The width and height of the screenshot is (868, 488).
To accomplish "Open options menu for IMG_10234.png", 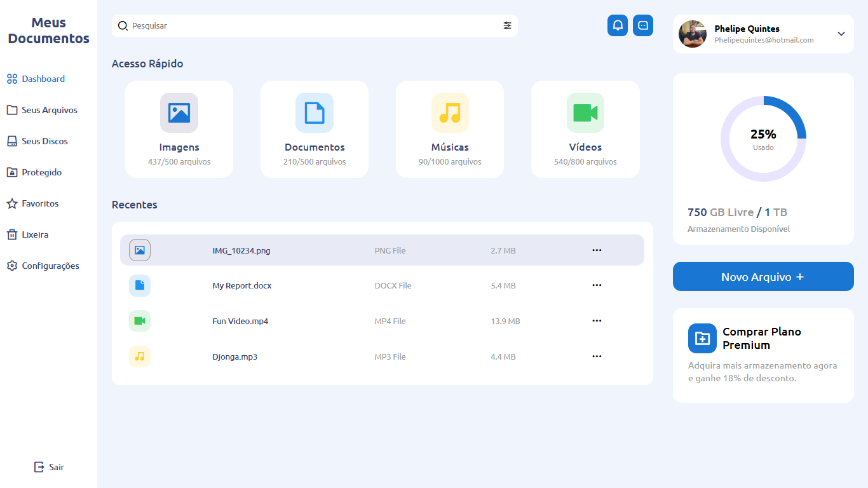I will point(597,250).
